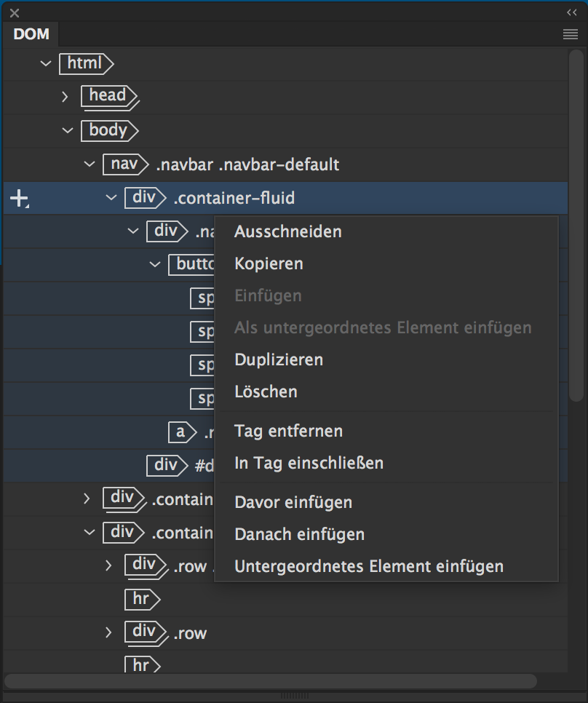Click the plus add-element icon
The width and height of the screenshot is (588, 703).
[19, 199]
